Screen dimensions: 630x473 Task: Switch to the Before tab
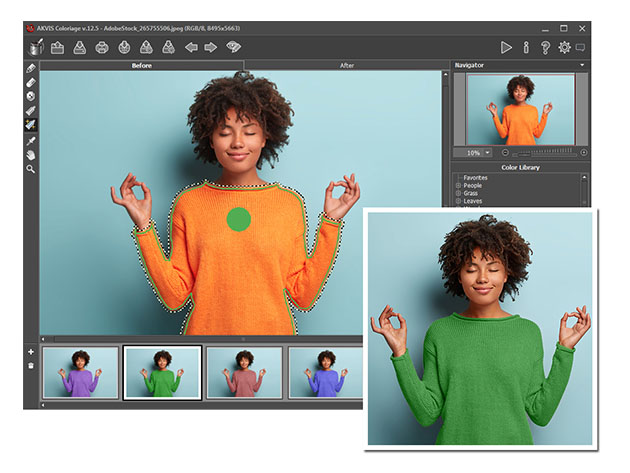141,65
